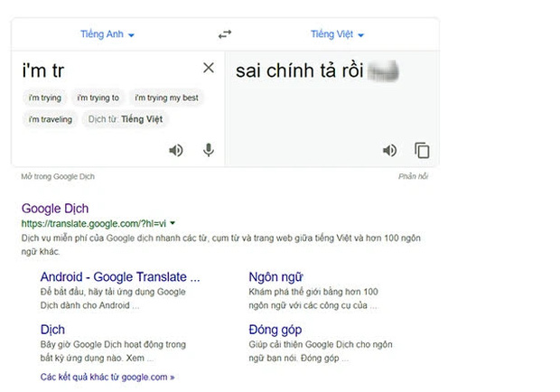This screenshot has width=560, height=392.
Task: Select the "Dịch từ: Tiếng Việt" chip
Action: point(125,119)
